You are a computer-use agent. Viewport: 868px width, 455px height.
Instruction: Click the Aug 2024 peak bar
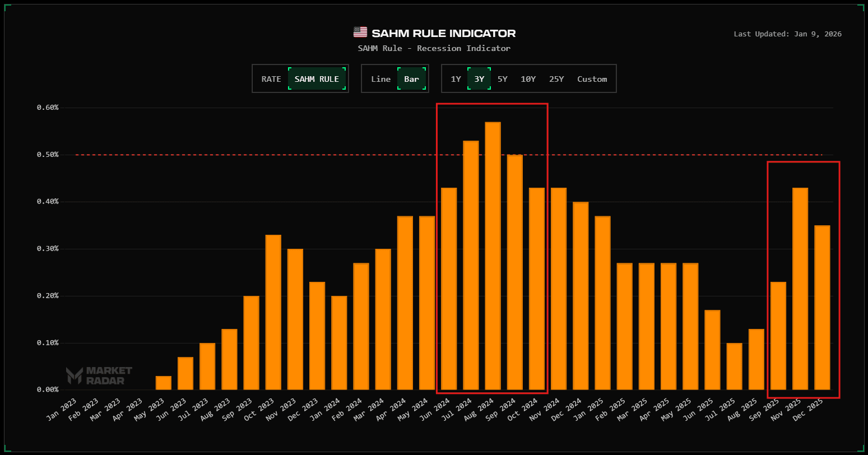tap(493, 256)
